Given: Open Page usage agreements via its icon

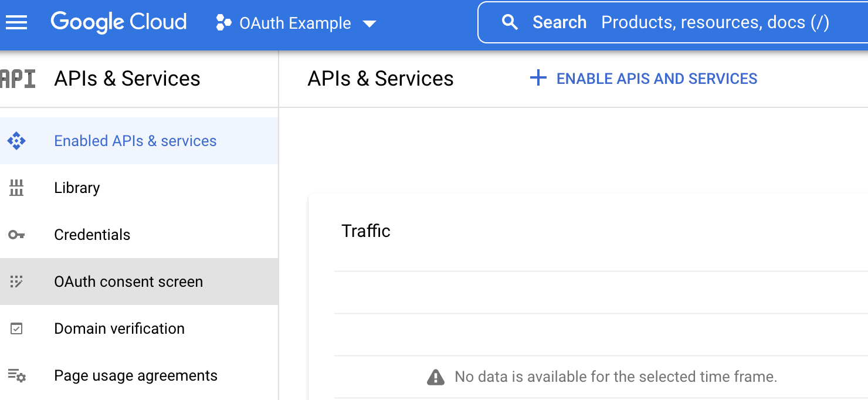Looking at the screenshot, I should coord(18,376).
